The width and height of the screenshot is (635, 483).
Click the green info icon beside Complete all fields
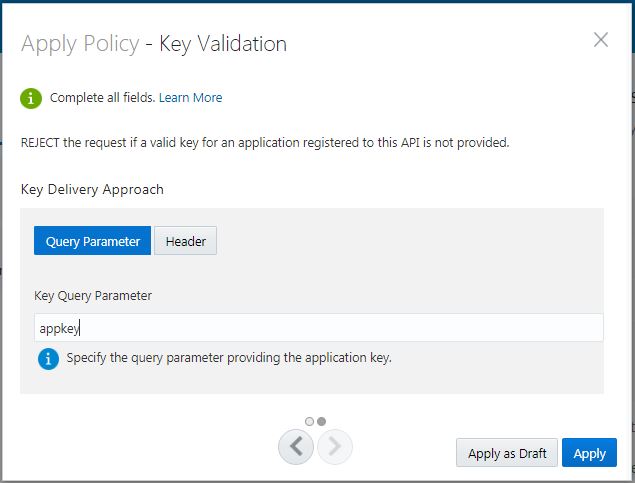pos(31,98)
